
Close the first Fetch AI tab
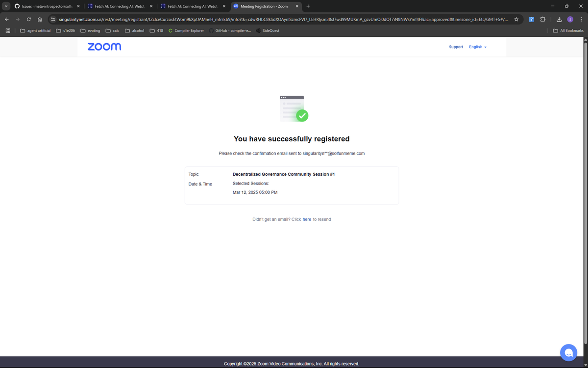pos(151,6)
